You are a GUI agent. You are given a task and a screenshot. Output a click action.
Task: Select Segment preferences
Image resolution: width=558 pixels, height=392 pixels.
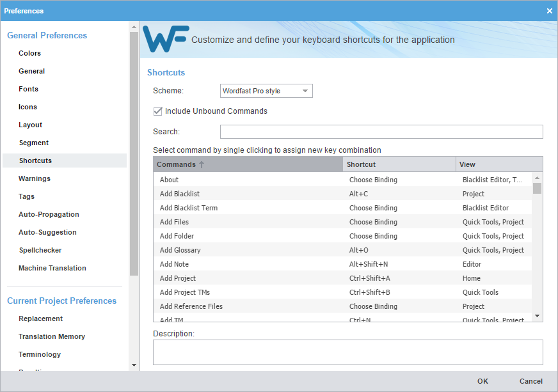34,143
